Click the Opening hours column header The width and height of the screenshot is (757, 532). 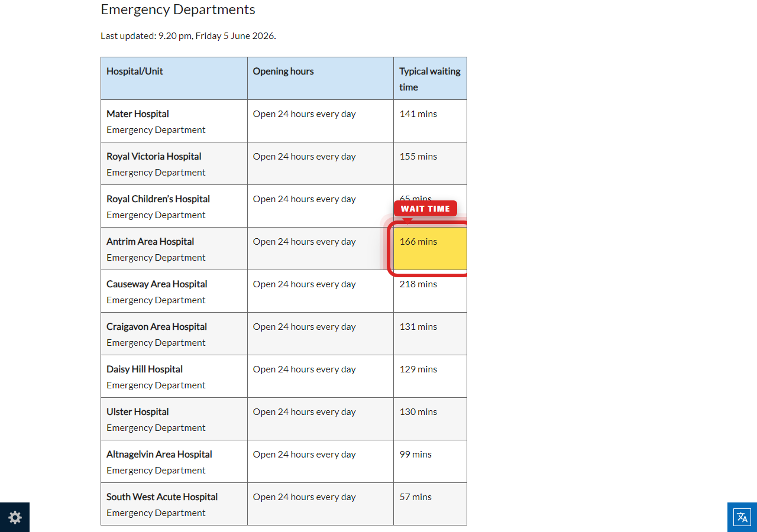pos(321,78)
